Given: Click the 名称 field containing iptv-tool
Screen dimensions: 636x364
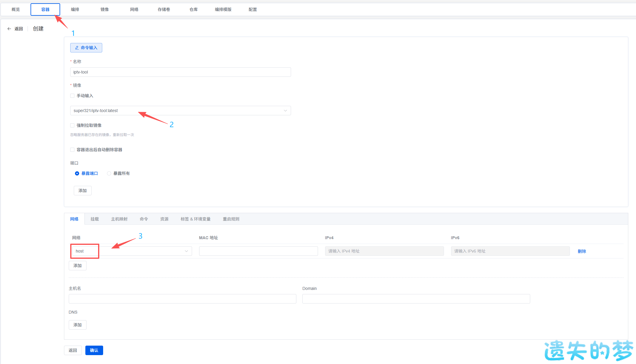Looking at the screenshot, I should pyautogui.click(x=180, y=72).
